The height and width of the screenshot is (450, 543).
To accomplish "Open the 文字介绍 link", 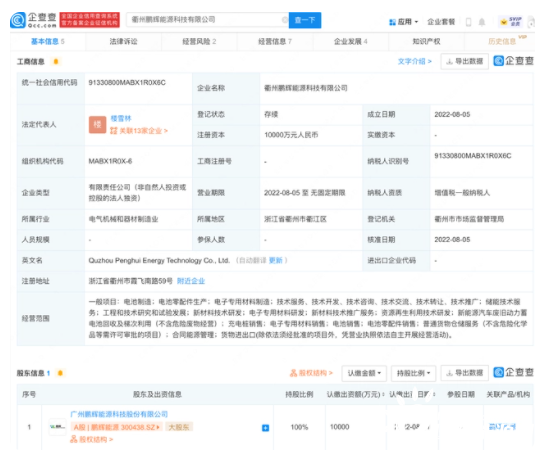I will point(415,61).
